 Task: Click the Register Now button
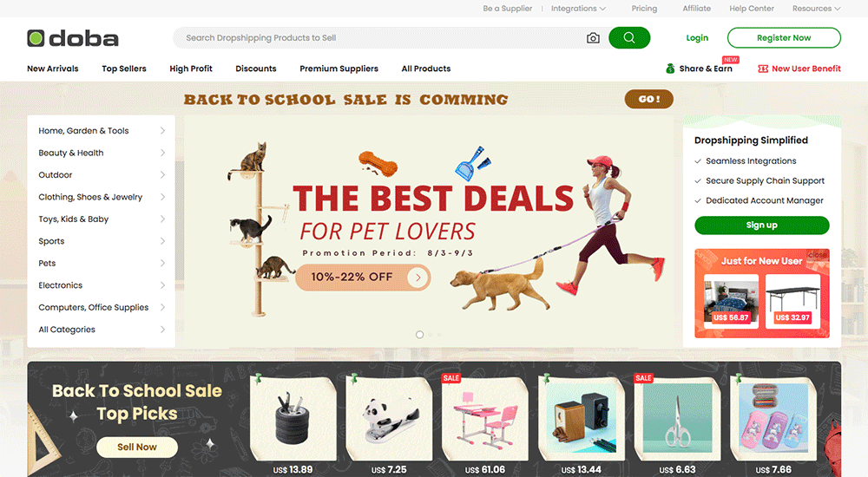click(784, 37)
